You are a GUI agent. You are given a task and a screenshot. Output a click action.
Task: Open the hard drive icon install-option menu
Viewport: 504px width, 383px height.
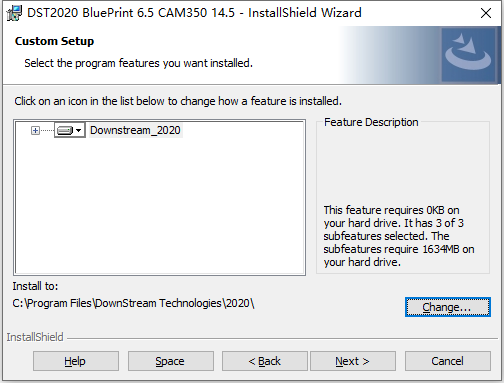click(65, 130)
